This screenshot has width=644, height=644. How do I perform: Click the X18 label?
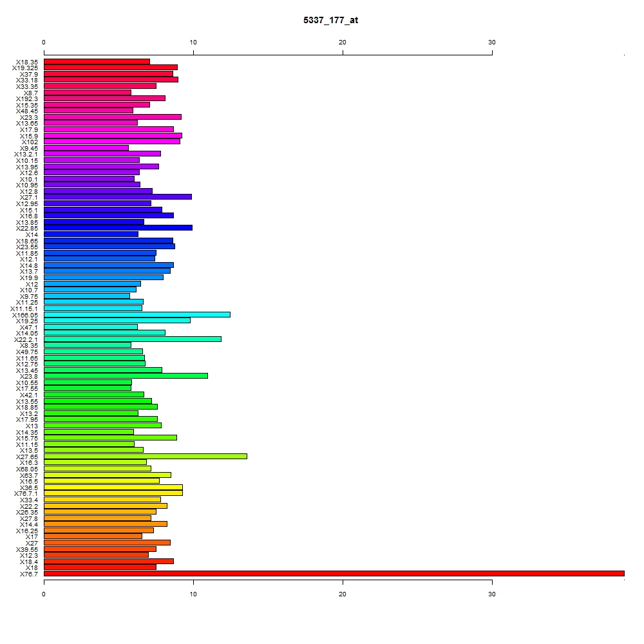point(32,567)
